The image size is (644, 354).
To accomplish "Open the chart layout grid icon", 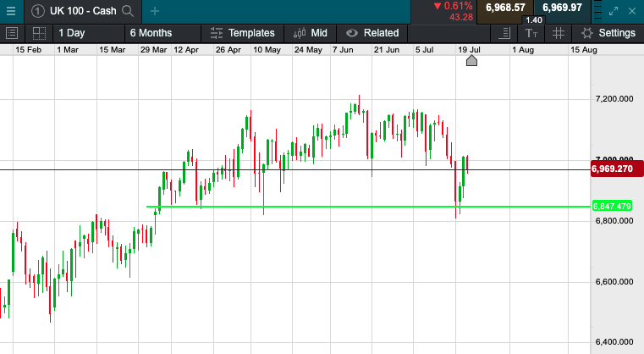I will pyautogui.click(x=39, y=33).
